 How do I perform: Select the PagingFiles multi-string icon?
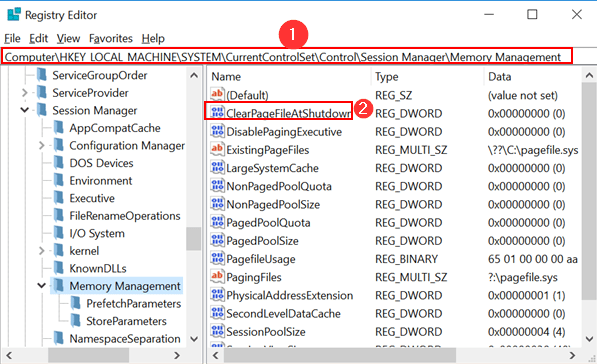[217, 276]
